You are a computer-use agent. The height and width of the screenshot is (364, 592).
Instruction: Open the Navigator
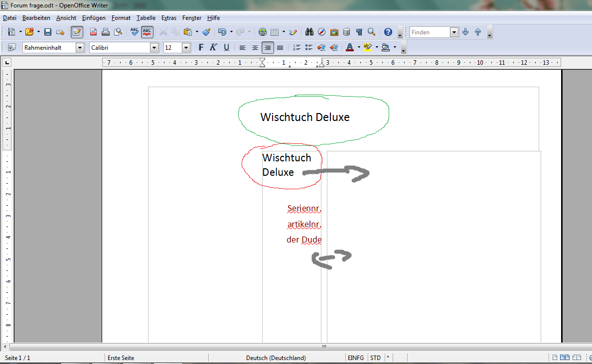(x=322, y=32)
